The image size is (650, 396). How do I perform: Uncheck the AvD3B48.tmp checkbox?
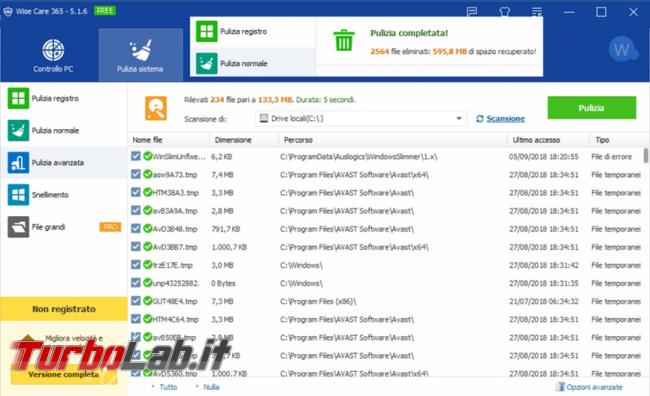pyautogui.click(x=136, y=228)
